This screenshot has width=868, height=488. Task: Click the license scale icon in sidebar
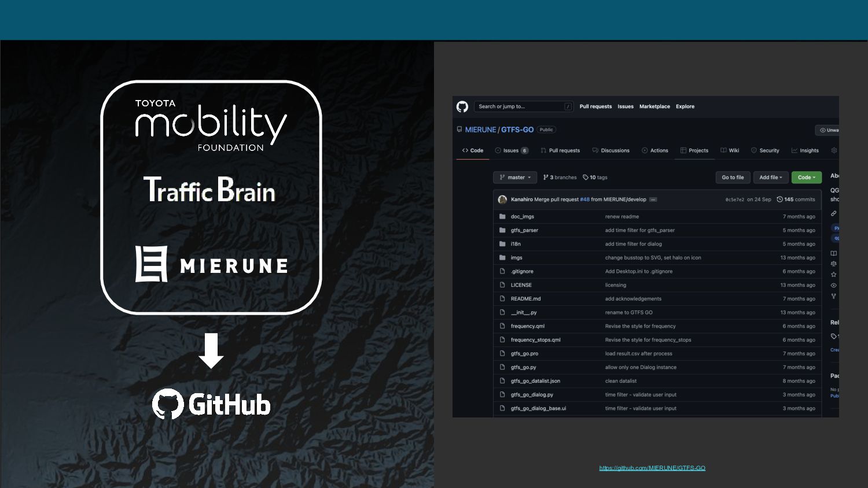click(834, 264)
